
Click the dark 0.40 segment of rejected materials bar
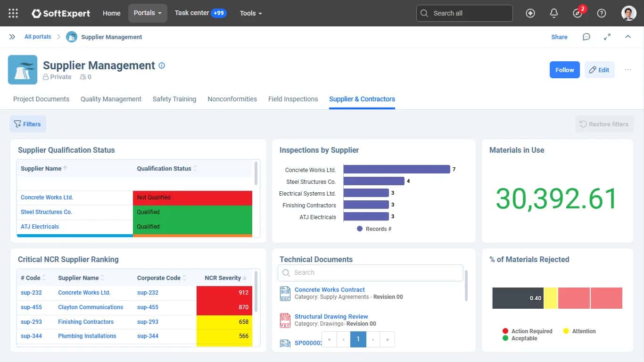pos(518,298)
